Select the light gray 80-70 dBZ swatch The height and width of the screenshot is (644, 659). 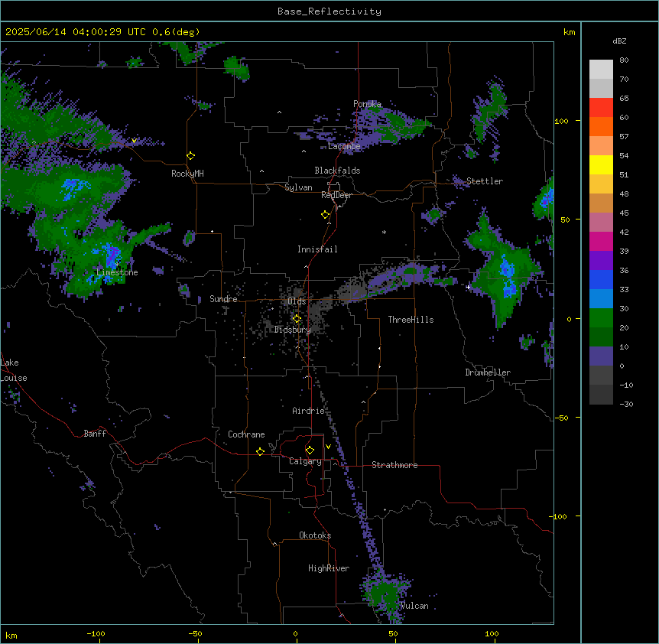click(x=601, y=70)
